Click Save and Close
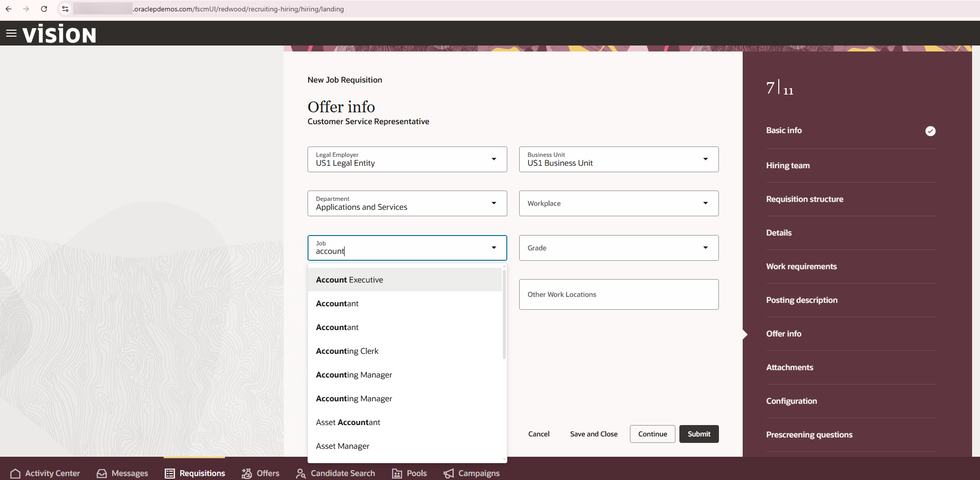 tap(594, 434)
